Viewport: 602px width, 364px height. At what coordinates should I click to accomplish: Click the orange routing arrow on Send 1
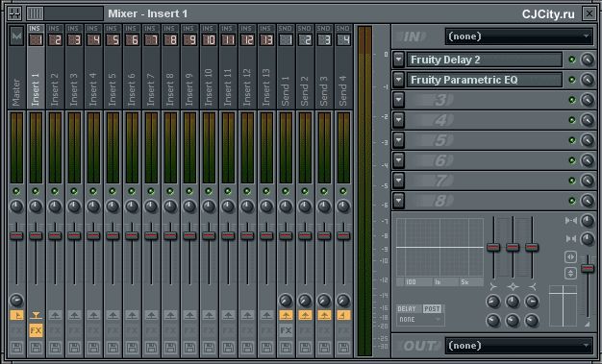coord(286,315)
